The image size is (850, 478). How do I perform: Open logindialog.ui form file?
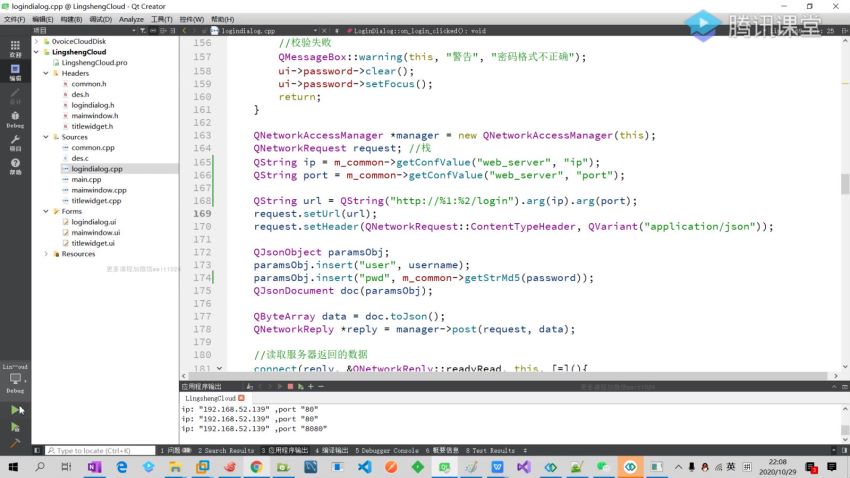93,222
